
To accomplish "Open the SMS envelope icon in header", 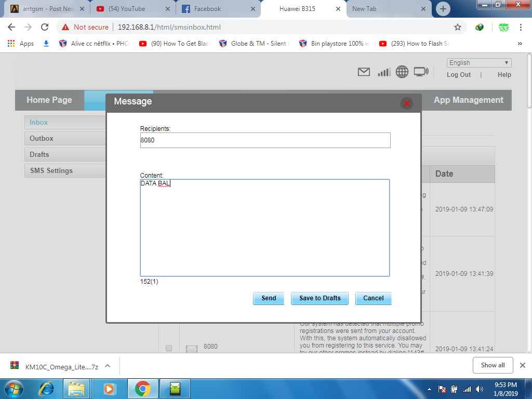I will (x=364, y=72).
